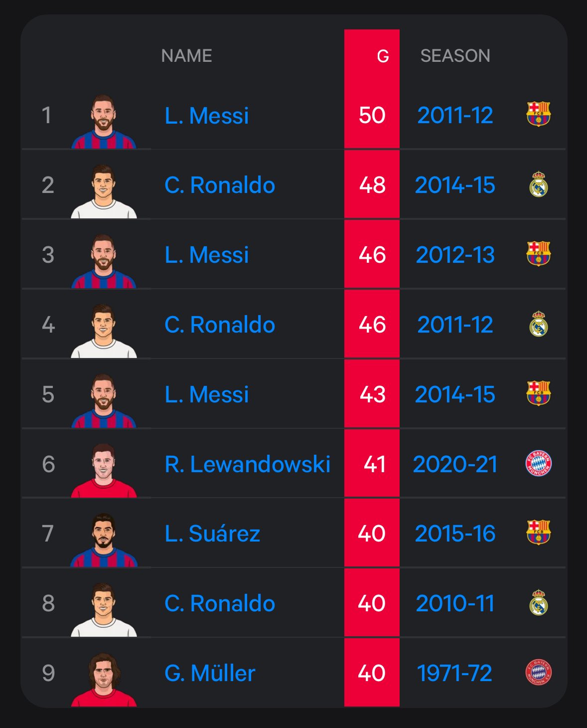
Task: Click the Bayern crest in the 1971-72 row
Action: click(x=538, y=672)
